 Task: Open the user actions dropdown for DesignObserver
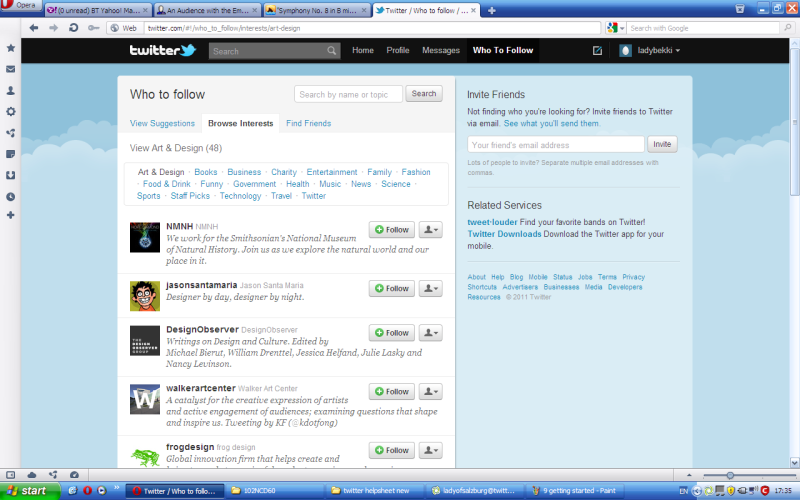pyautogui.click(x=431, y=333)
